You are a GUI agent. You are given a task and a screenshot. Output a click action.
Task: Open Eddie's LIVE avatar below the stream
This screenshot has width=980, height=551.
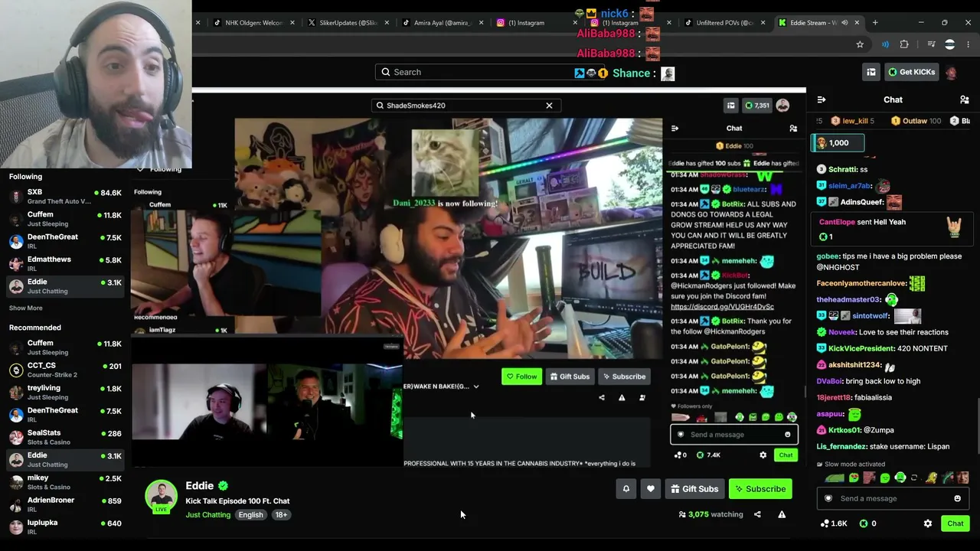162,497
